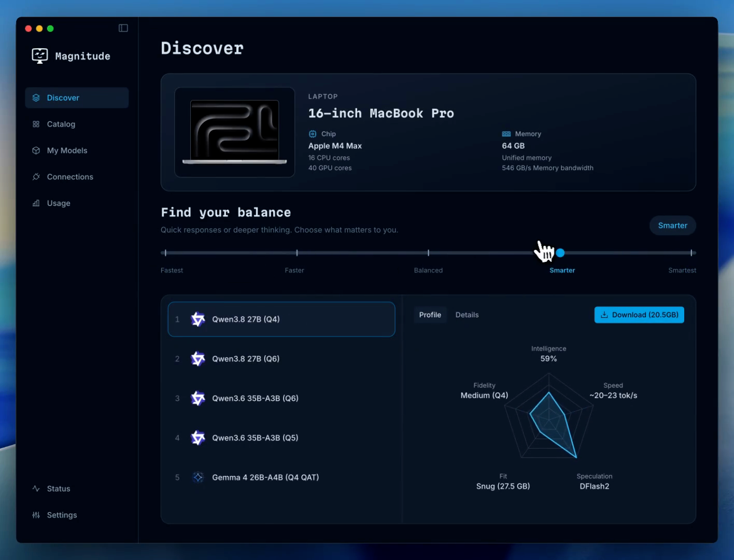The width and height of the screenshot is (734, 560).
Task: Open Settings from the sidebar
Action: [77, 515]
